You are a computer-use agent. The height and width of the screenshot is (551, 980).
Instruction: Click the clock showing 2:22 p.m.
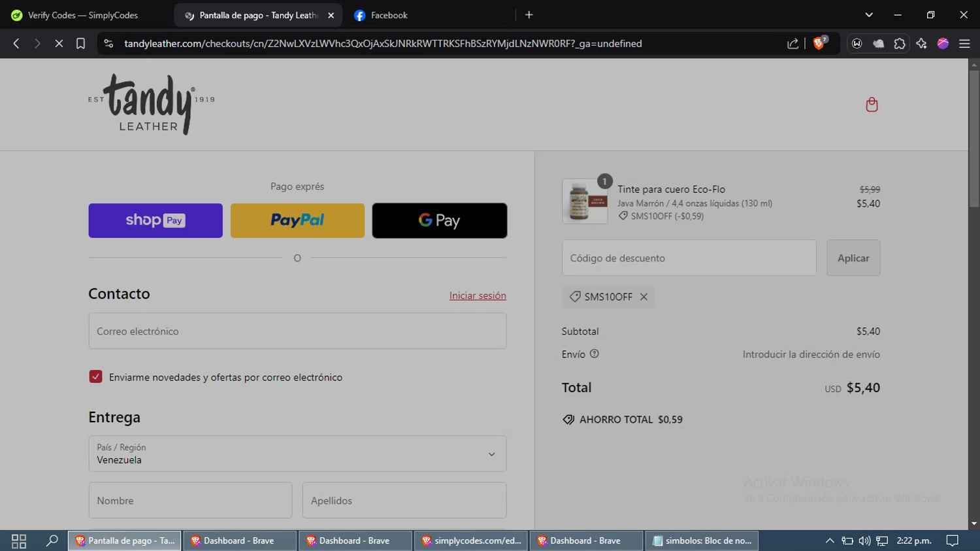[914, 541]
